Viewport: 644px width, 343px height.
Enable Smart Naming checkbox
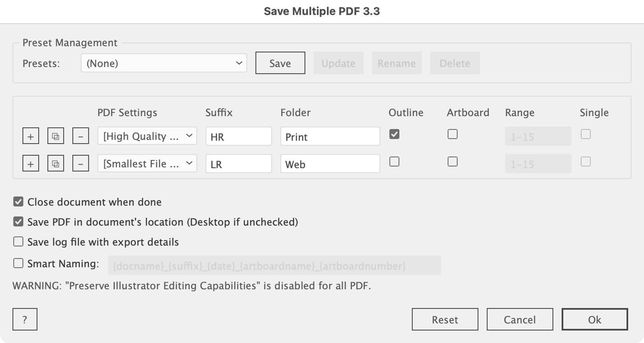18,263
